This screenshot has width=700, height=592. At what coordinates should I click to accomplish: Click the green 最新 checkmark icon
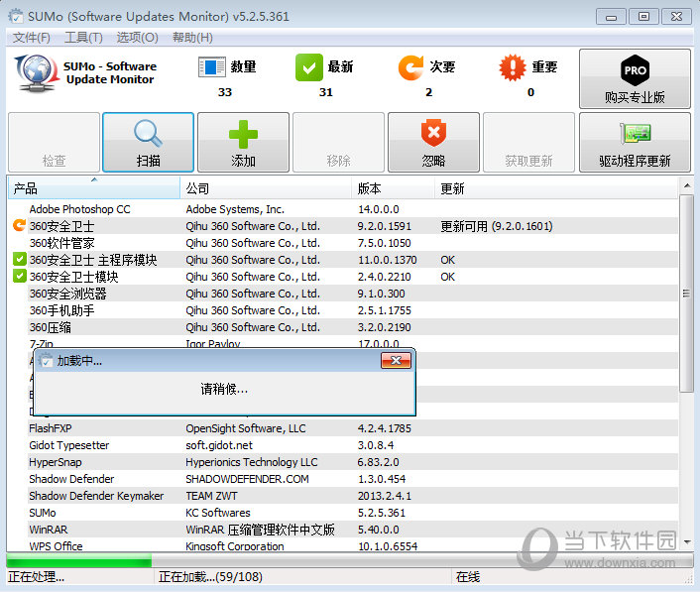point(309,67)
